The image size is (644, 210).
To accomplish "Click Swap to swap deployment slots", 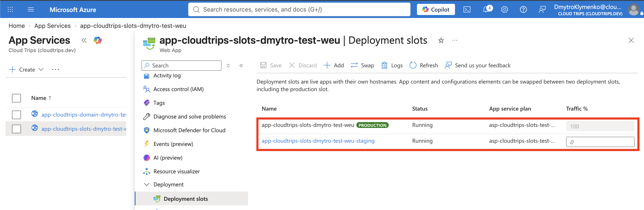I will (362, 65).
